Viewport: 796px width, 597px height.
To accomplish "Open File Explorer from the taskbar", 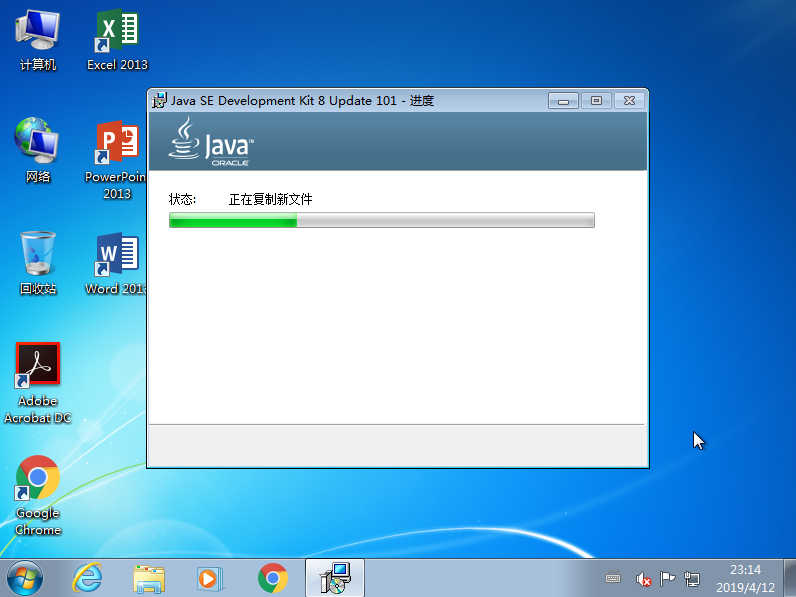I will click(x=149, y=579).
